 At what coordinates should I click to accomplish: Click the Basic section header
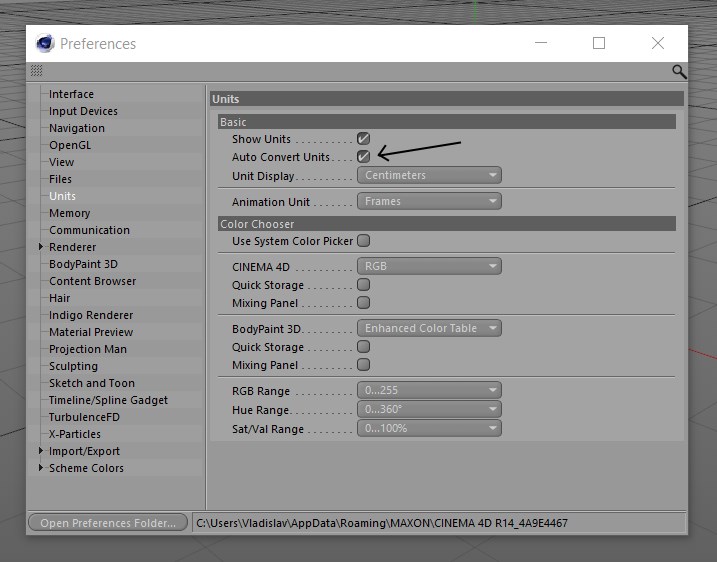pyautogui.click(x=447, y=122)
